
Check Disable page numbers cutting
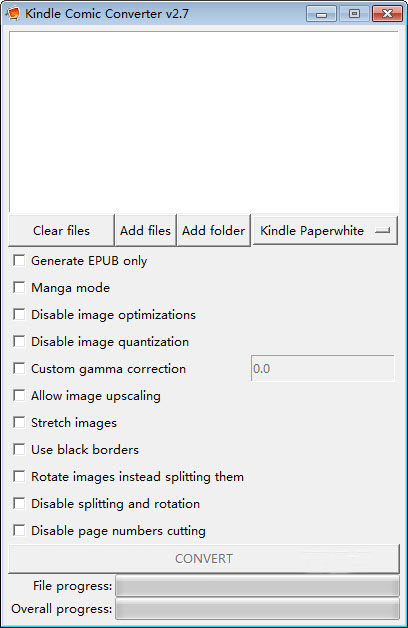coord(19,530)
